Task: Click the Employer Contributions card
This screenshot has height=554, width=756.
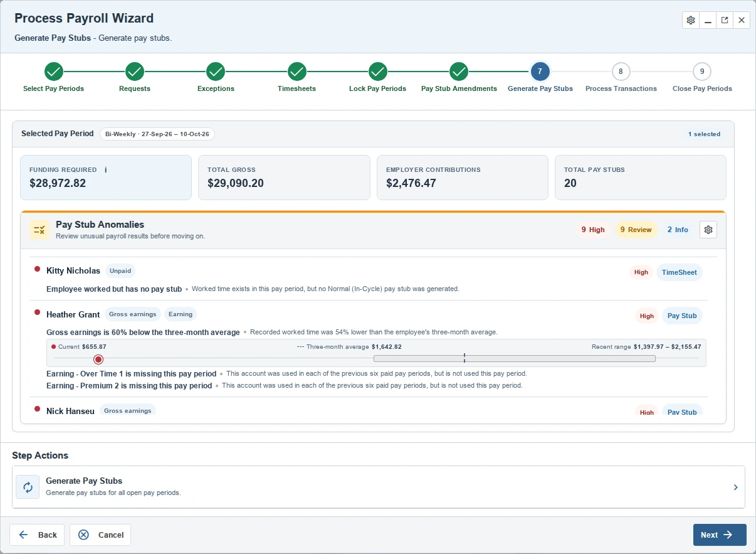Action: pyautogui.click(x=463, y=178)
